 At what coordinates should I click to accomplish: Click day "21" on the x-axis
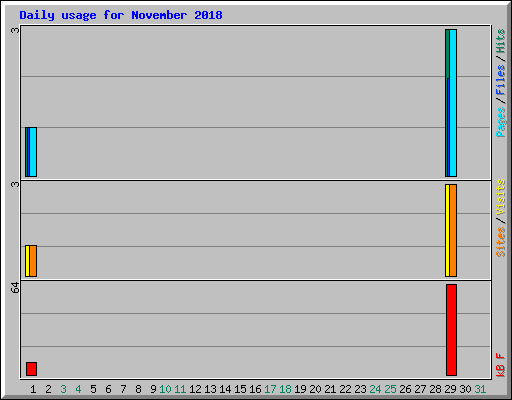point(330,389)
